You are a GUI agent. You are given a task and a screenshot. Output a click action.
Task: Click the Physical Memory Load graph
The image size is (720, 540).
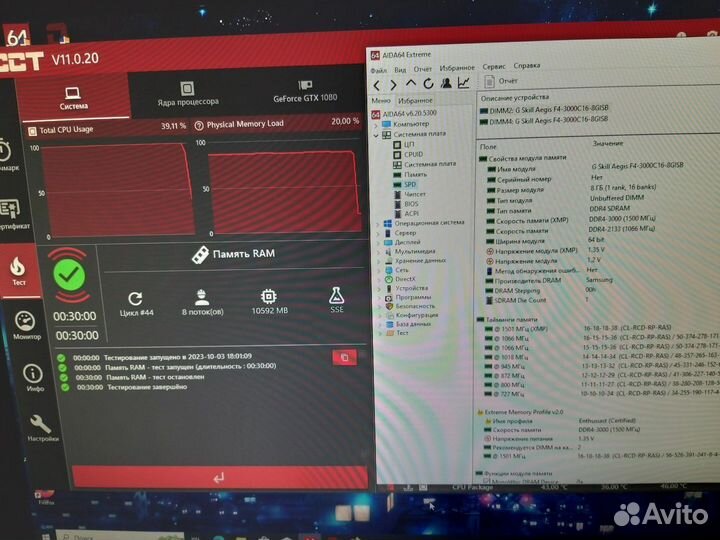click(286, 192)
